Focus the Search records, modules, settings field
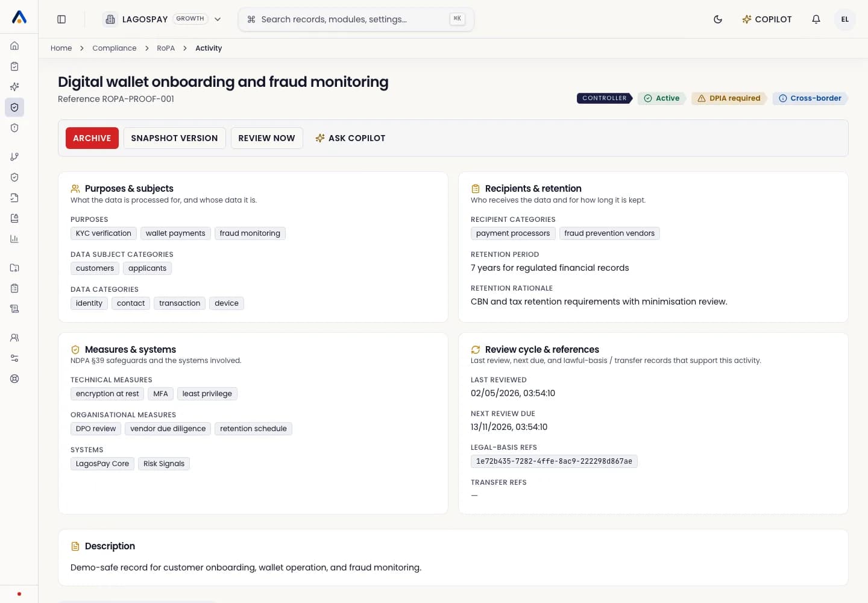Screen dimensions: 868x603 coord(356,19)
